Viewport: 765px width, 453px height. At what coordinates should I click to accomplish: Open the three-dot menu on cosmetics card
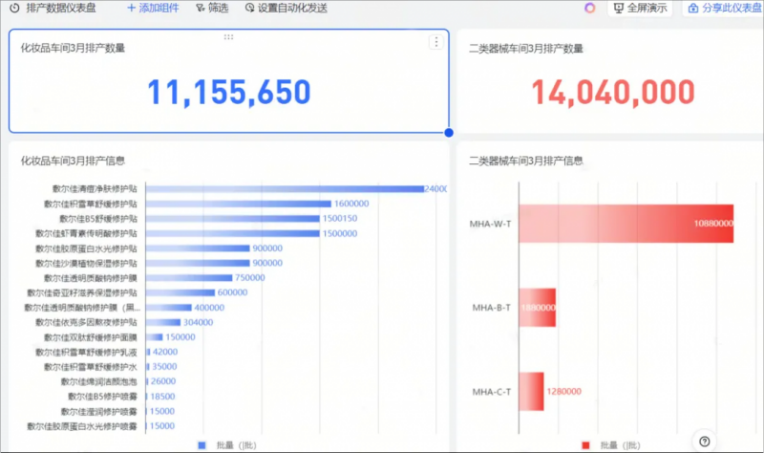pos(436,42)
